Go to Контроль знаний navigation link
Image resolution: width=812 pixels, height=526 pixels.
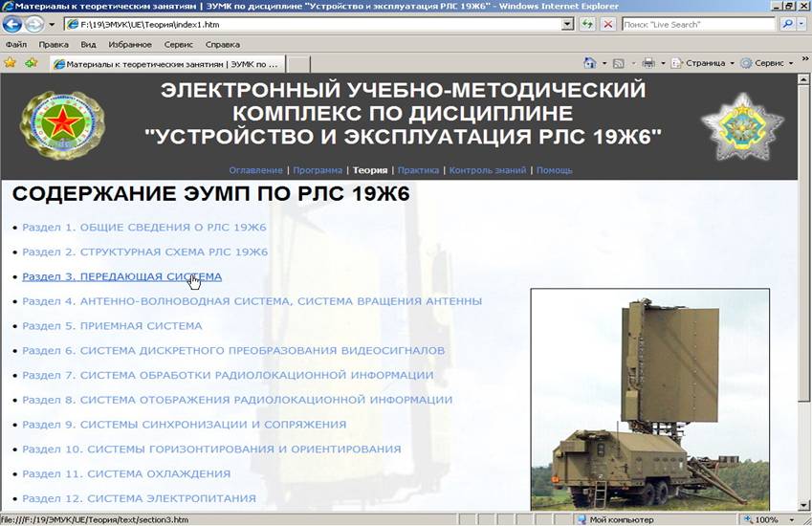click(488, 170)
